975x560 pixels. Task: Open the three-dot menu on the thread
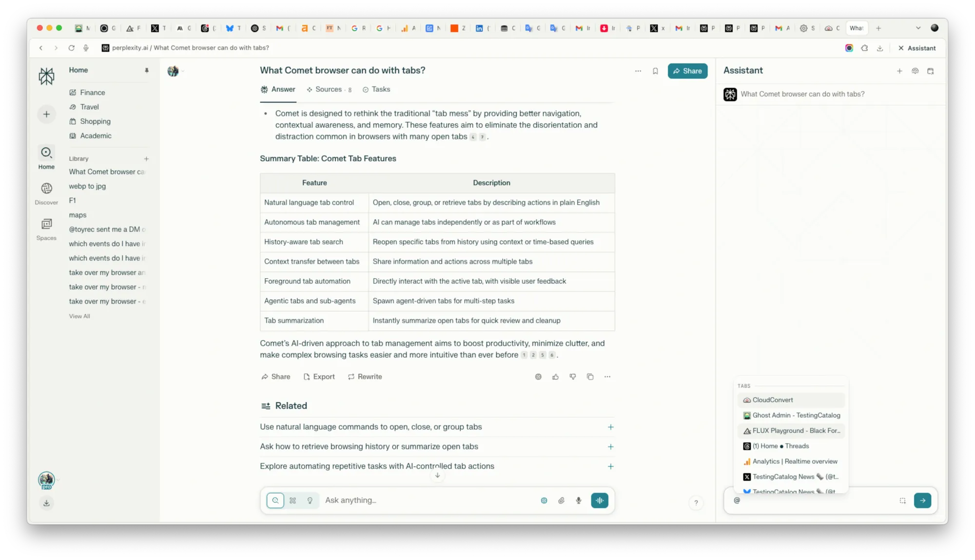tap(638, 71)
